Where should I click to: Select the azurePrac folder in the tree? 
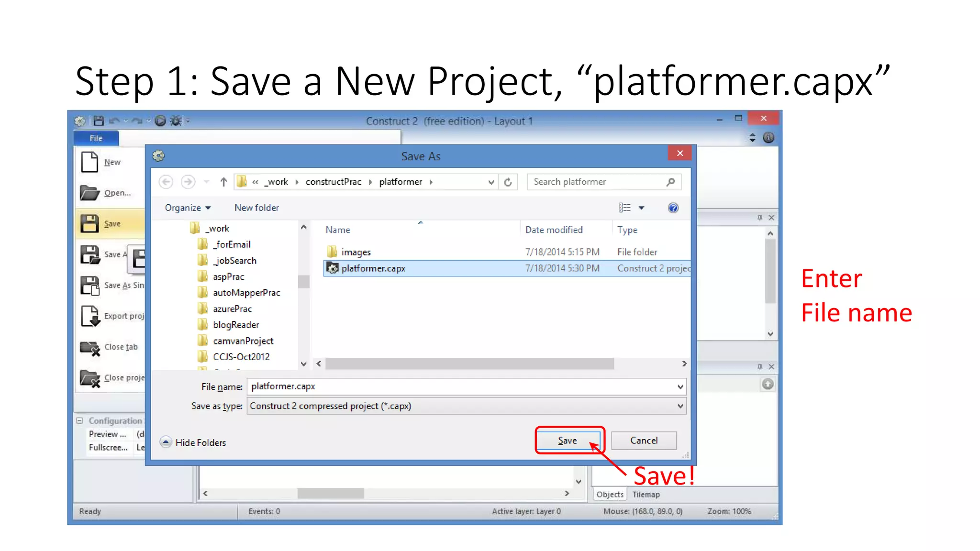tap(225, 309)
